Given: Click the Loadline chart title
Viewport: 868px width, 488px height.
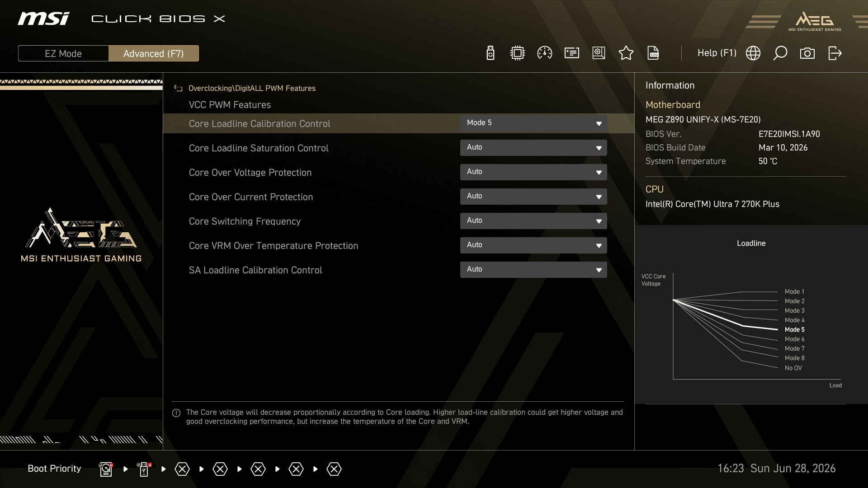Looking at the screenshot, I should tap(751, 244).
